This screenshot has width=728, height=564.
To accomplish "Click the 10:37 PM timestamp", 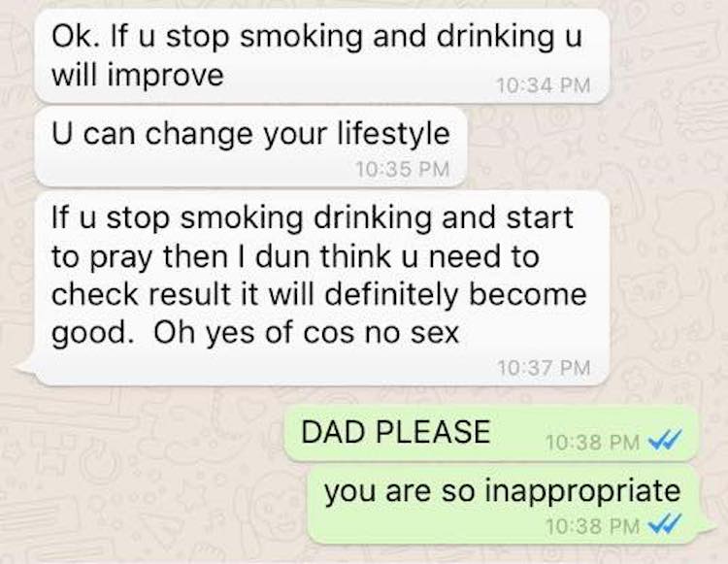I will tap(544, 368).
